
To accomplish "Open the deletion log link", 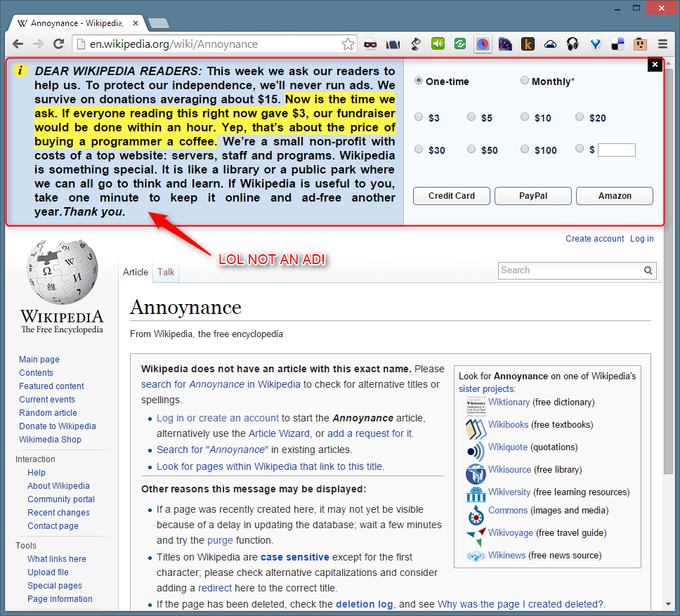I will click(x=365, y=604).
